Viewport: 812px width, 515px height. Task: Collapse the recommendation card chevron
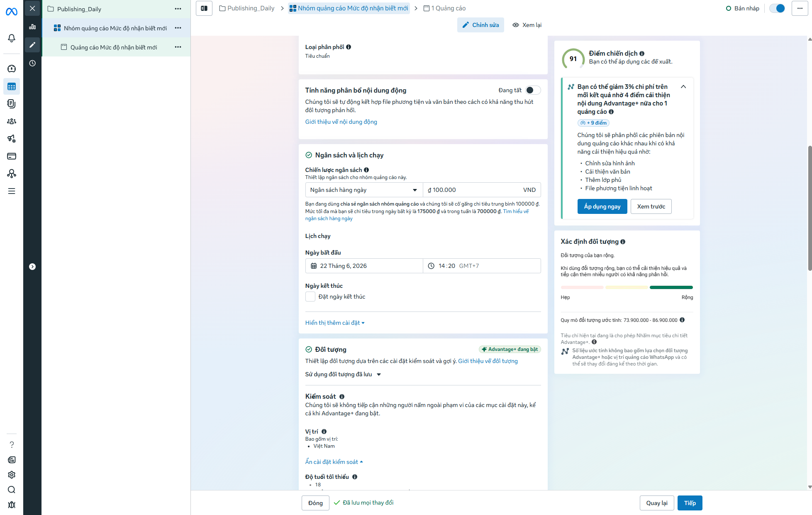[x=683, y=87]
